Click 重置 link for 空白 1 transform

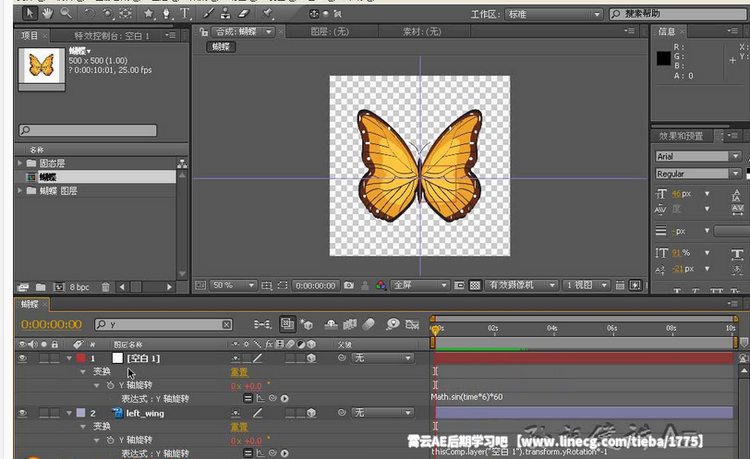click(239, 372)
